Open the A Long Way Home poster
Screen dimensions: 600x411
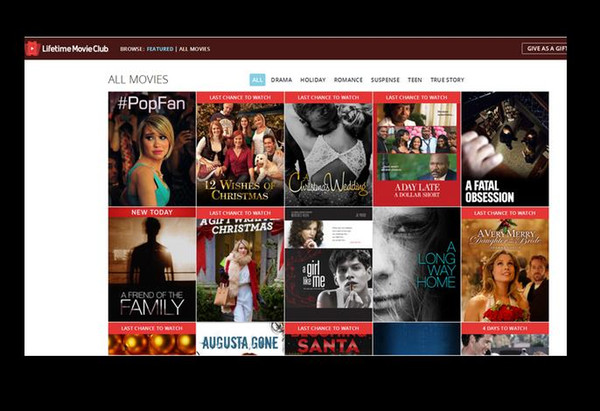tap(417, 264)
